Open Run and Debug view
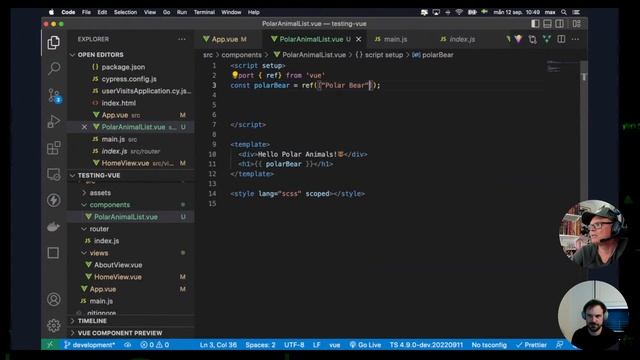640x360 pixels. [53, 121]
